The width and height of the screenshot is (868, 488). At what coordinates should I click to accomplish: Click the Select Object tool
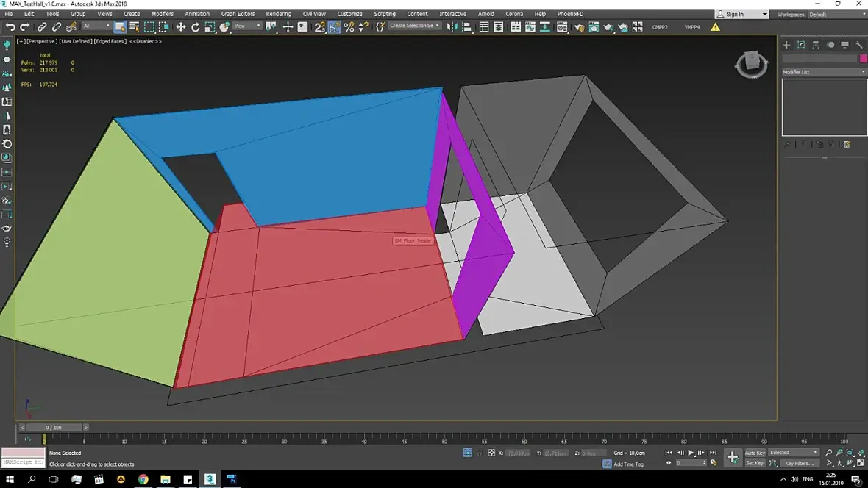120,27
